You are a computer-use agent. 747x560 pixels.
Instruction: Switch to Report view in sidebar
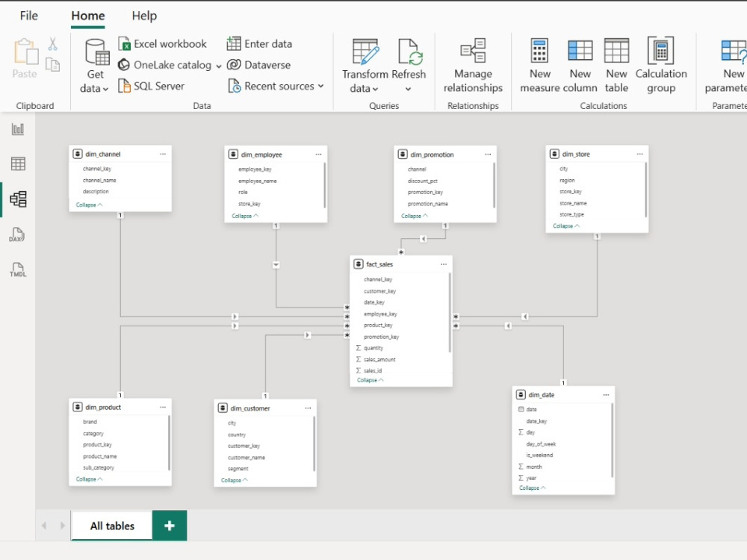[x=18, y=129]
